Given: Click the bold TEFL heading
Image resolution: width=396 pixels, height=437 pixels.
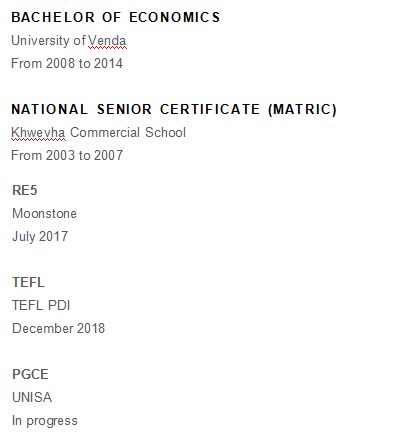Looking at the screenshot, I should click(x=28, y=282).
